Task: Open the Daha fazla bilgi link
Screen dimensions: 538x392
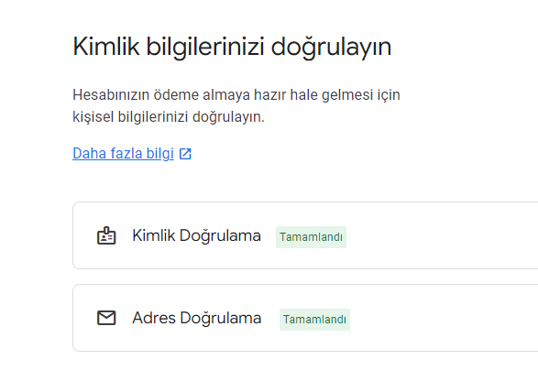Action: [x=123, y=153]
